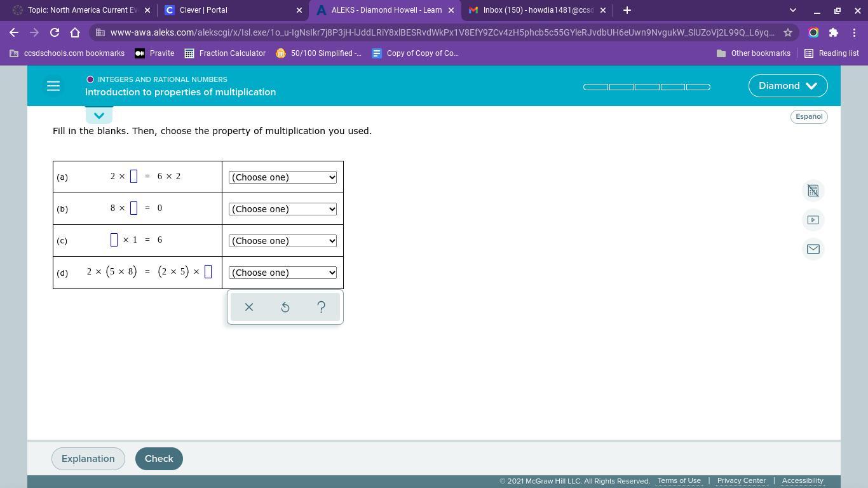868x488 pixels.
Task: Open the Chrome extensions puzzle icon
Action: 834,32
